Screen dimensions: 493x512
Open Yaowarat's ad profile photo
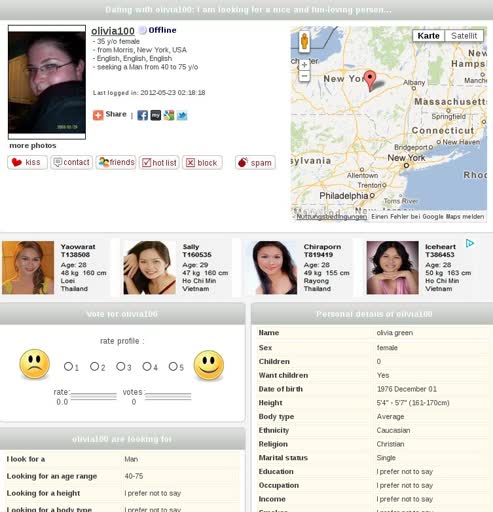[x=28, y=268]
